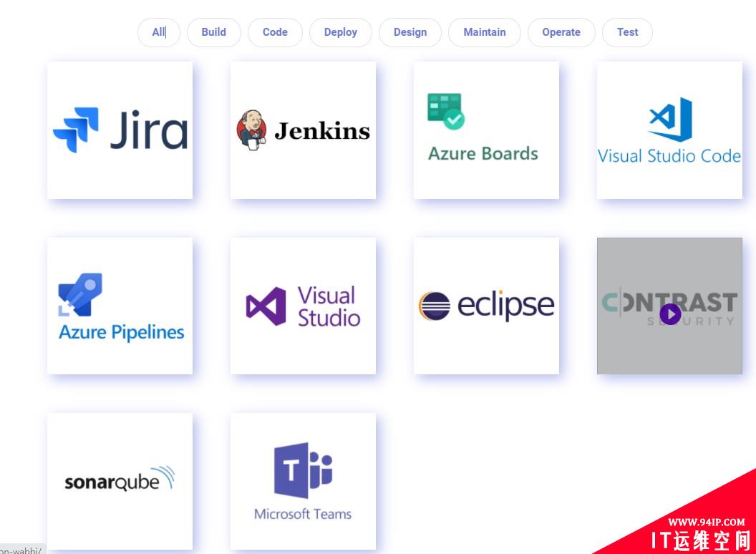This screenshot has height=554, width=756.
Task: Select the All filter tab
Action: (158, 32)
